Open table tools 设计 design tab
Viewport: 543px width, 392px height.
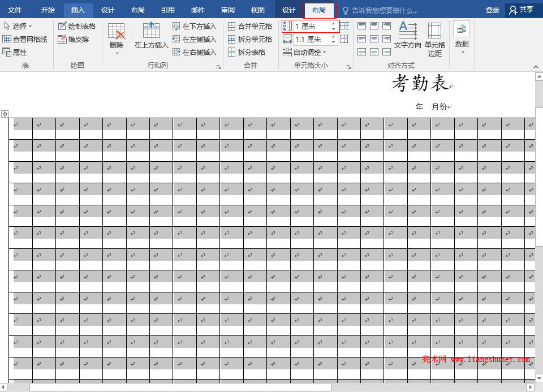pyautogui.click(x=289, y=10)
